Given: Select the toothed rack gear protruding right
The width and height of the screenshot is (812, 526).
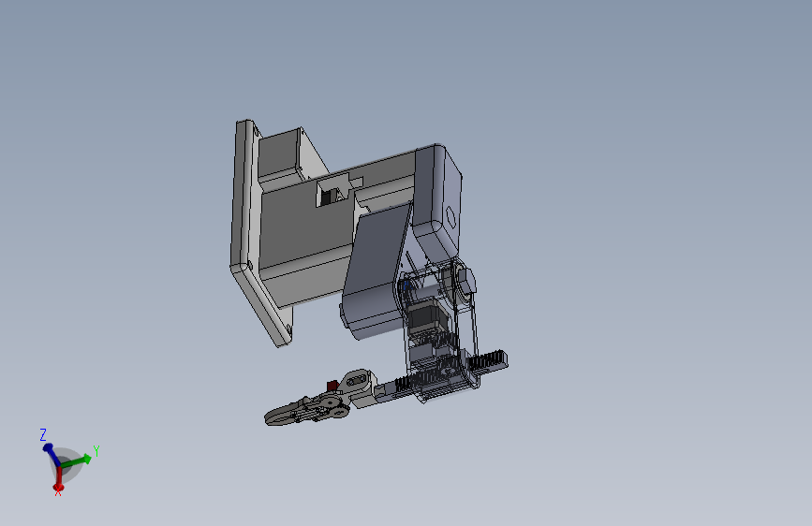Looking at the screenshot, I should coord(488,360).
